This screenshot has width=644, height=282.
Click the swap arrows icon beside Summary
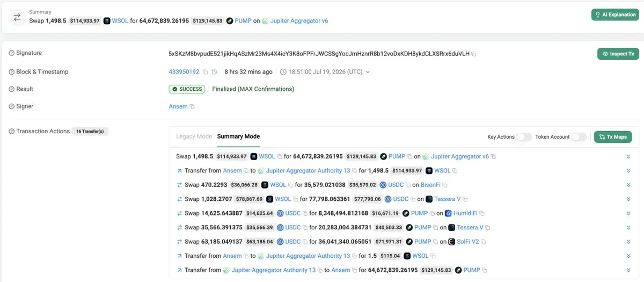(x=17, y=17)
